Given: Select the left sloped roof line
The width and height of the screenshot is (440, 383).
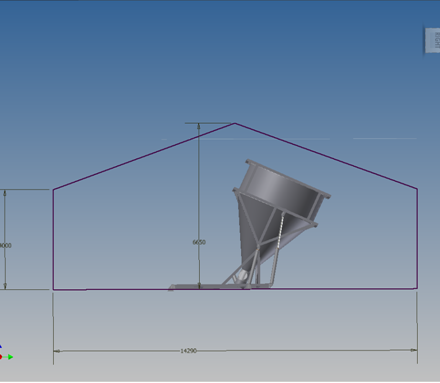Looking at the screenshot, I should tap(144, 156).
